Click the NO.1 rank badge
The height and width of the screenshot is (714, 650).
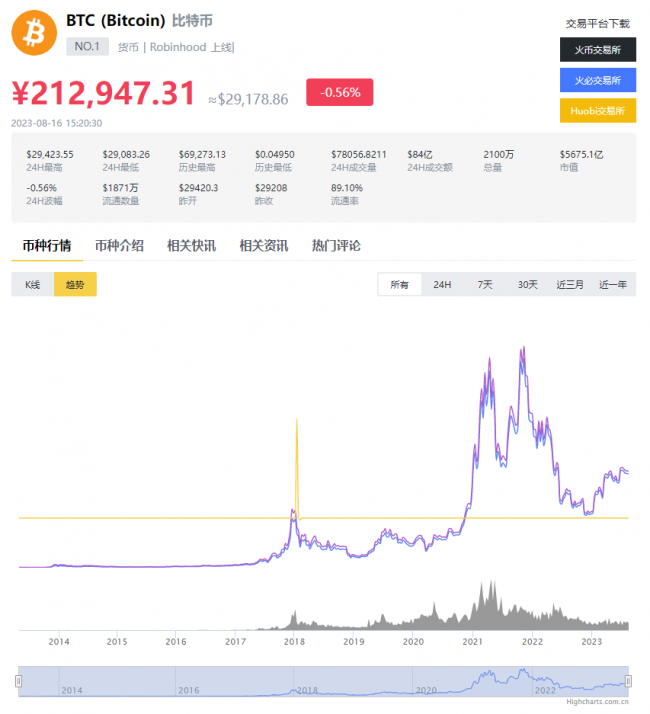[x=87, y=46]
